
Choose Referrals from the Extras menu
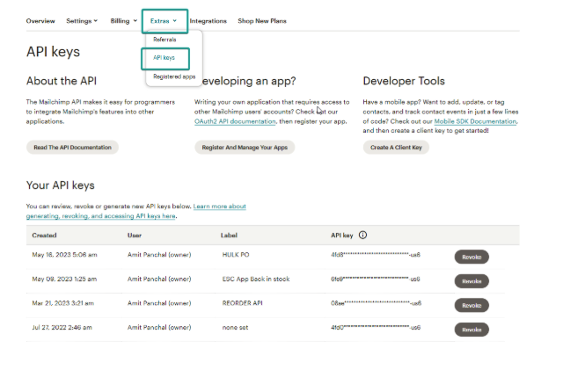pyautogui.click(x=165, y=40)
